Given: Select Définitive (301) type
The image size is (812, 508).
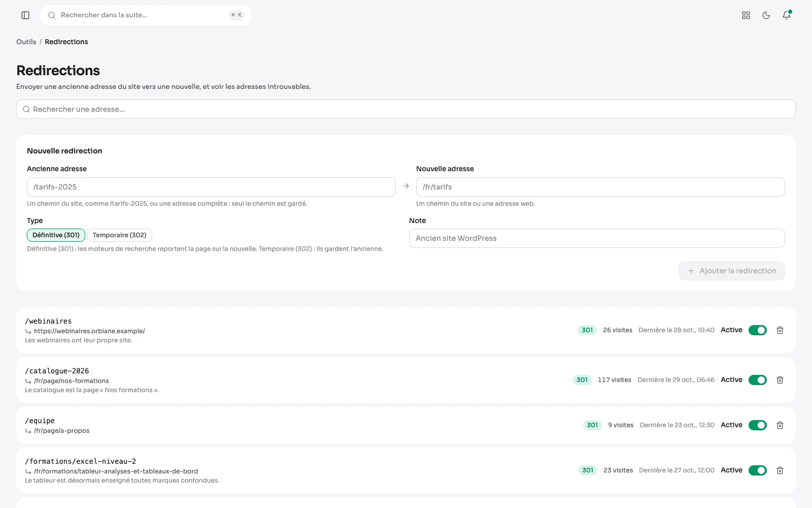Looking at the screenshot, I should [x=56, y=235].
